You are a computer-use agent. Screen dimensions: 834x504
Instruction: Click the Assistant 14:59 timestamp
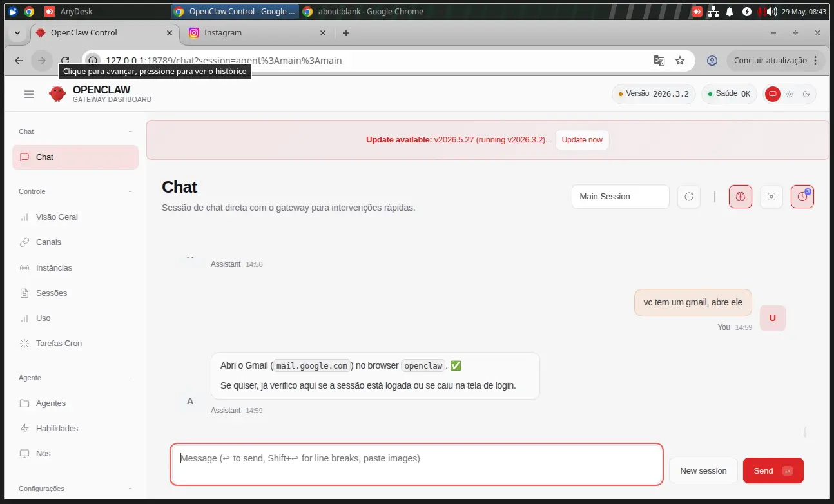(x=237, y=411)
